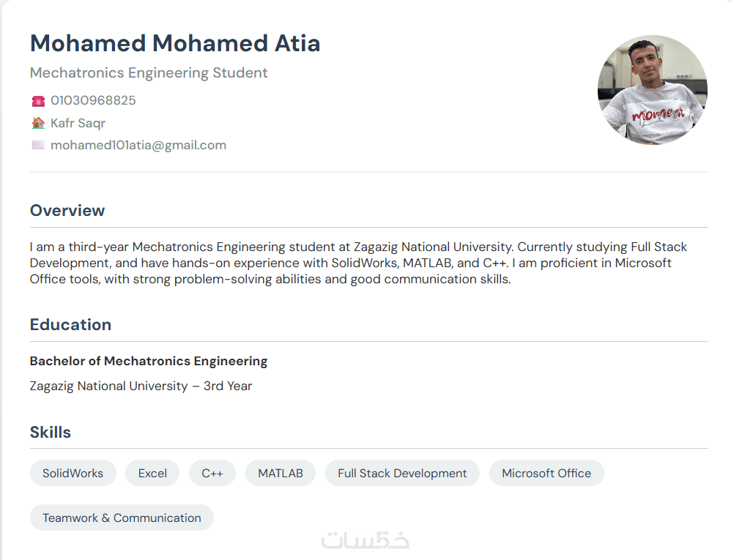Select the Teamwork & Communication skill tag
The width and height of the screenshot is (731, 560).
pos(122,518)
